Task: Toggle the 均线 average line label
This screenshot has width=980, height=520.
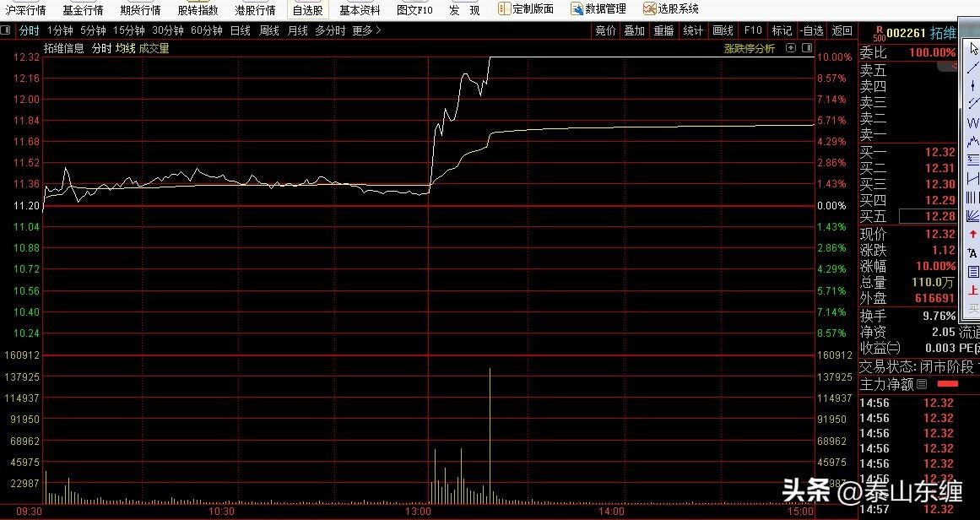Action: (125, 48)
